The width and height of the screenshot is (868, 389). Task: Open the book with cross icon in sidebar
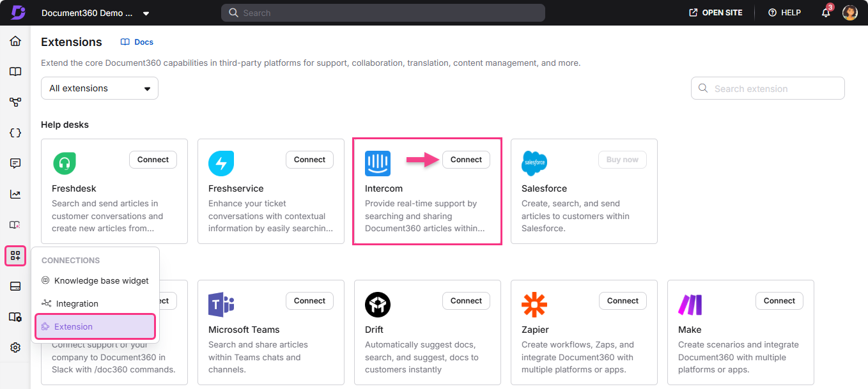15,225
